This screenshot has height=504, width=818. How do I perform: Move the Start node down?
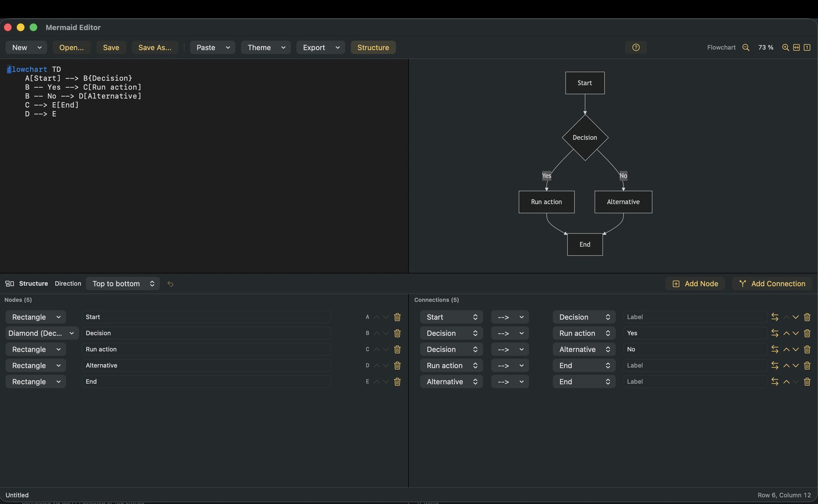tap(386, 317)
